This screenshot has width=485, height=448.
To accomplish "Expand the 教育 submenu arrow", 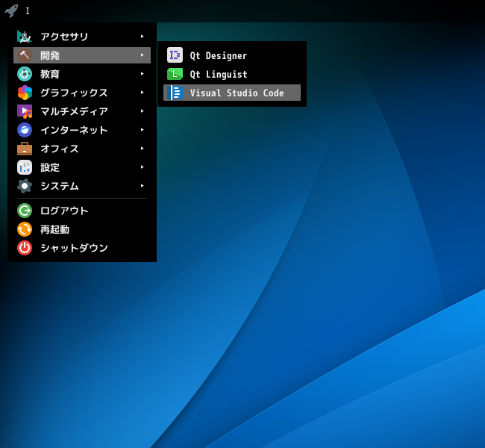I will point(143,74).
